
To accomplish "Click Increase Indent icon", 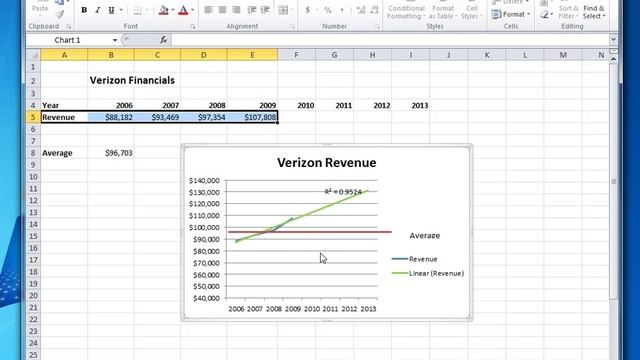I will tap(265, 9).
